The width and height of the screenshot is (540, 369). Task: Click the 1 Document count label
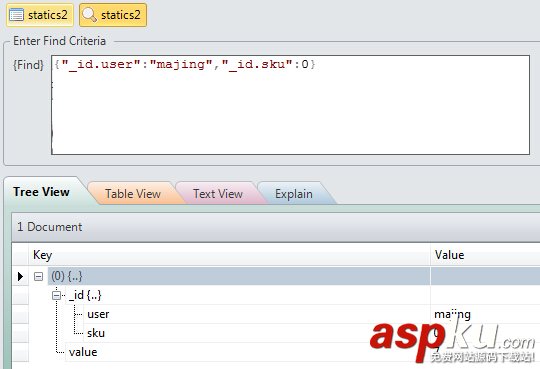click(x=50, y=227)
